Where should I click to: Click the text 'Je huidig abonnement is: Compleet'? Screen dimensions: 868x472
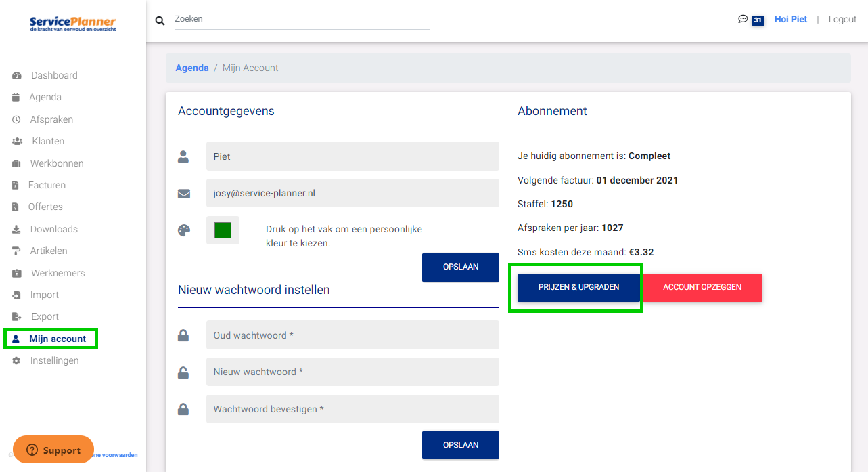point(594,156)
